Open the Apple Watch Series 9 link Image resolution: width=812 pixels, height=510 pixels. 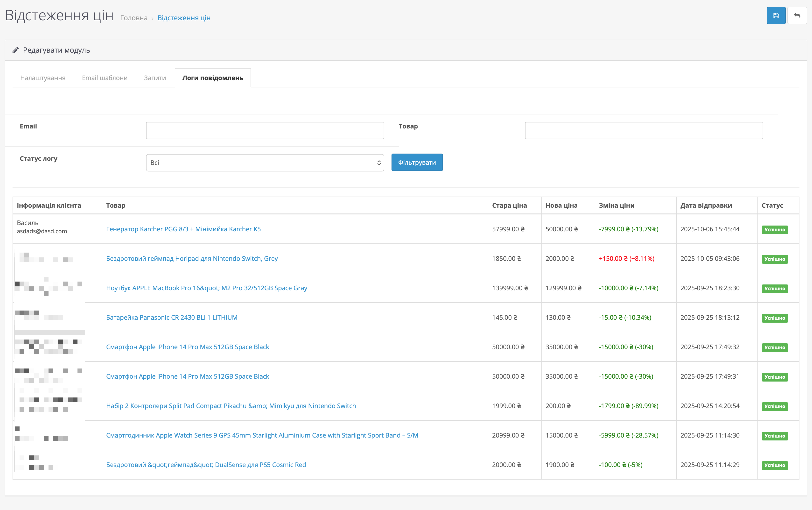tap(262, 435)
